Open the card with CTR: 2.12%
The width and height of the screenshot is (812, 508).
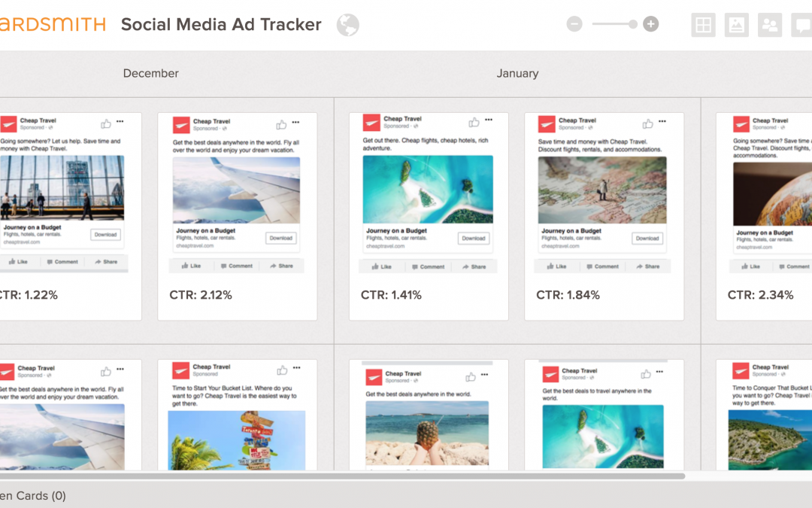pos(237,216)
